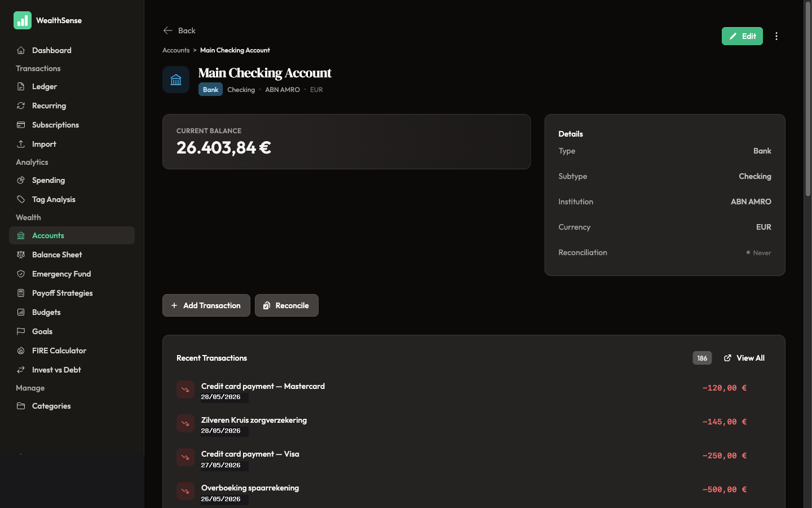Click the ABN AMRO institution value
The height and width of the screenshot is (508, 812).
coord(751,202)
